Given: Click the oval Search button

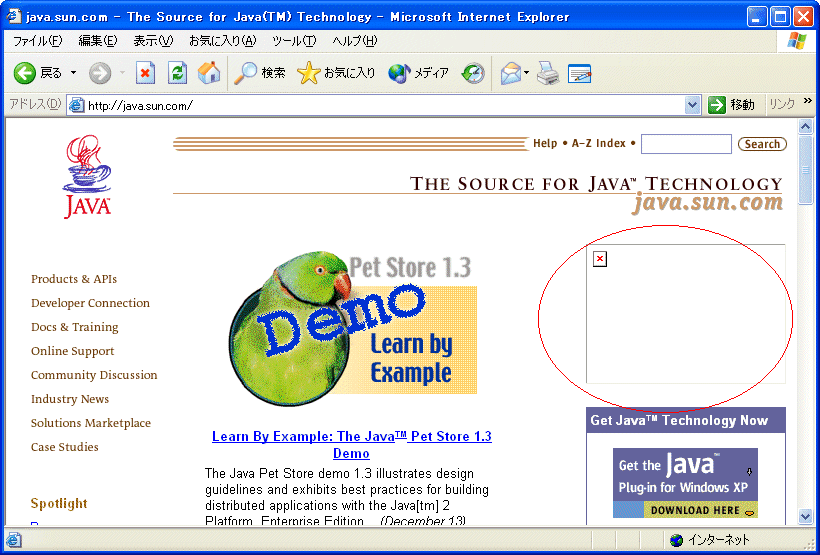Looking at the screenshot, I should click(x=762, y=144).
